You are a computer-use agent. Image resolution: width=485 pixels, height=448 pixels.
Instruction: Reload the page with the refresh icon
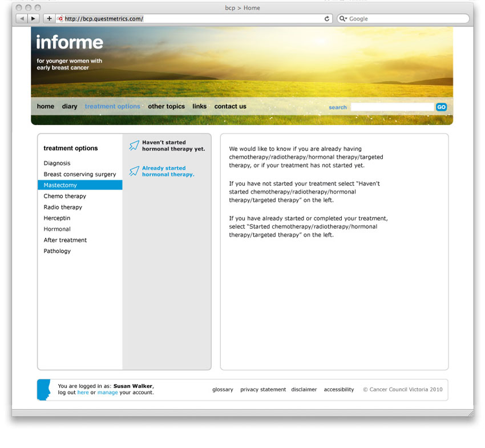(x=327, y=19)
